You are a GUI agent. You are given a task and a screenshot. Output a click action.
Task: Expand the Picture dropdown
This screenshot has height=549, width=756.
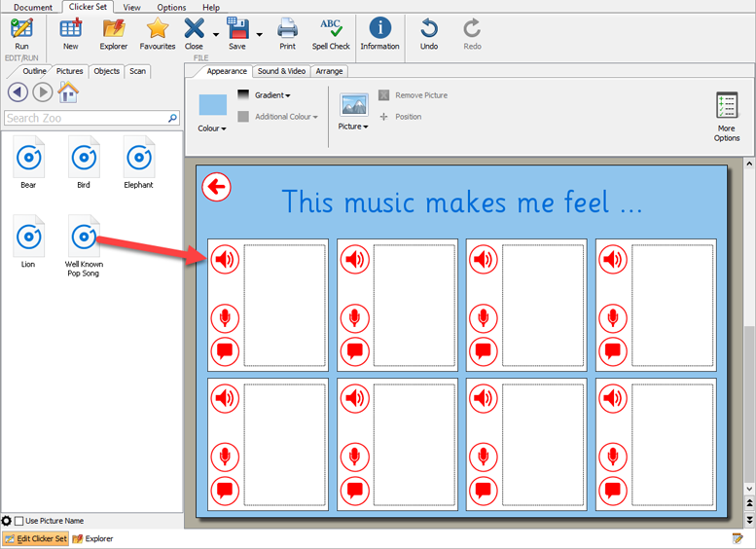pos(353,127)
